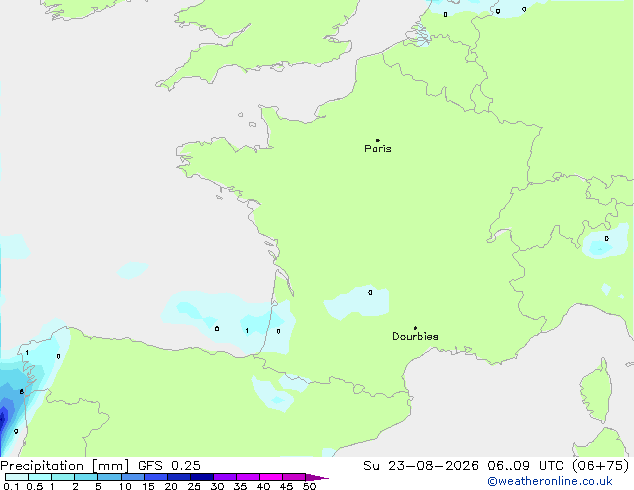
Task: Click the legend value "20"
Action: (x=171, y=486)
